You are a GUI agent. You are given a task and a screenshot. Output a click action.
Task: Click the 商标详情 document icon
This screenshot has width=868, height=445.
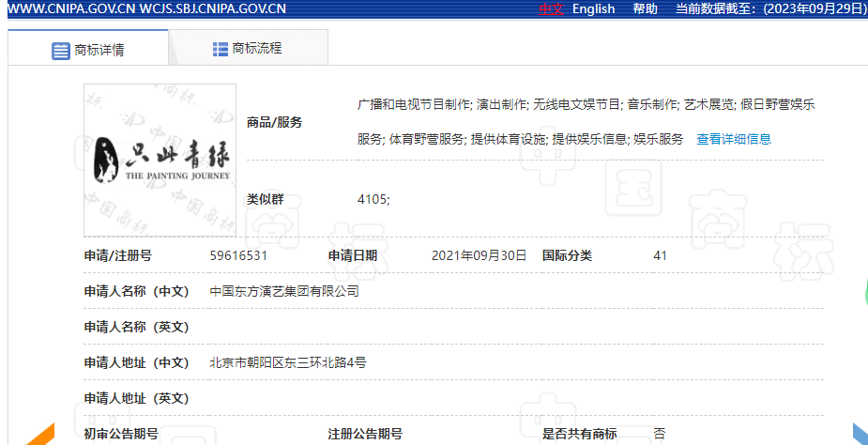coord(60,51)
